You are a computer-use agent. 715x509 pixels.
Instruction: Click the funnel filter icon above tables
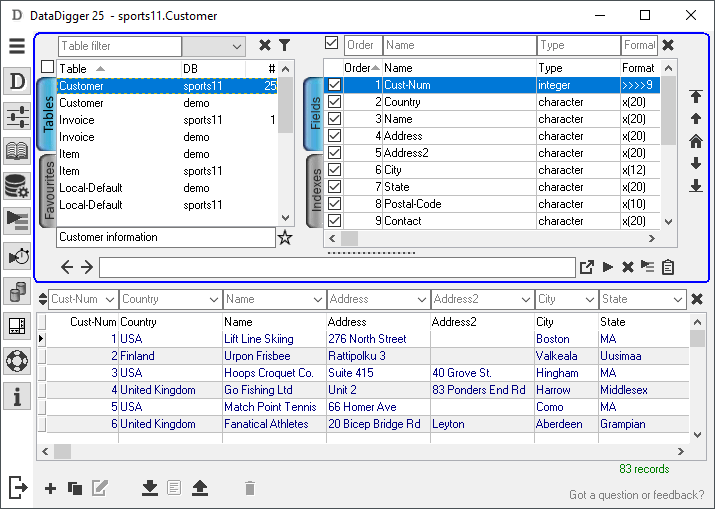(x=284, y=45)
